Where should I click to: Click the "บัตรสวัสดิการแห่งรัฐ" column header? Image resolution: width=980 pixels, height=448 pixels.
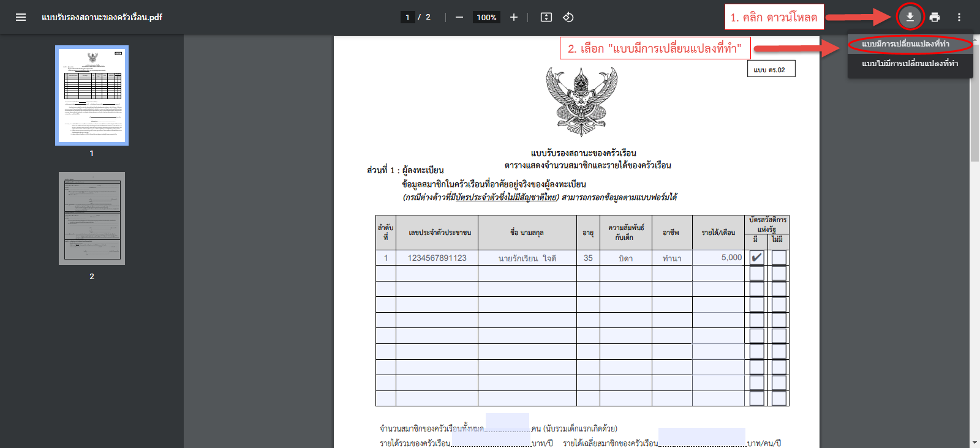[767, 225]
